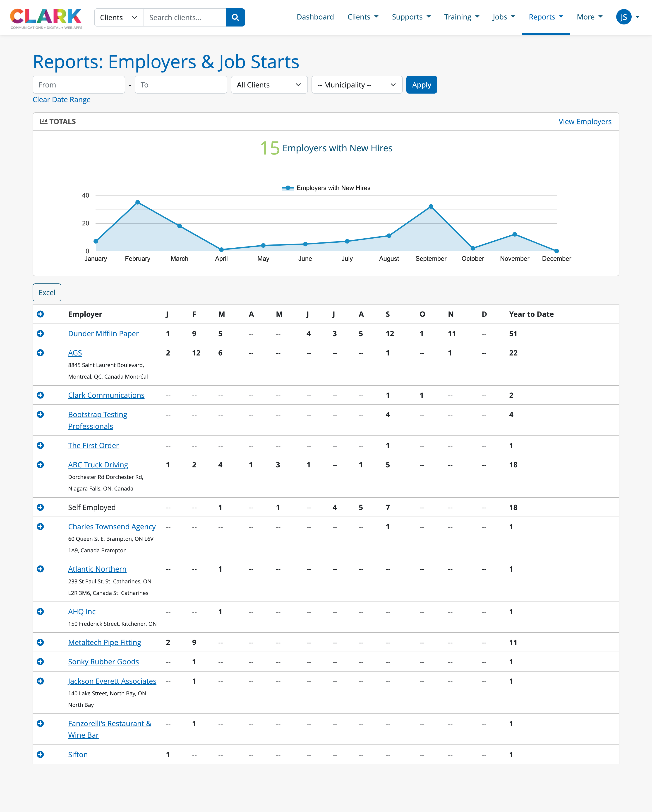Expand all rows via header plus icon

[40, 314]
